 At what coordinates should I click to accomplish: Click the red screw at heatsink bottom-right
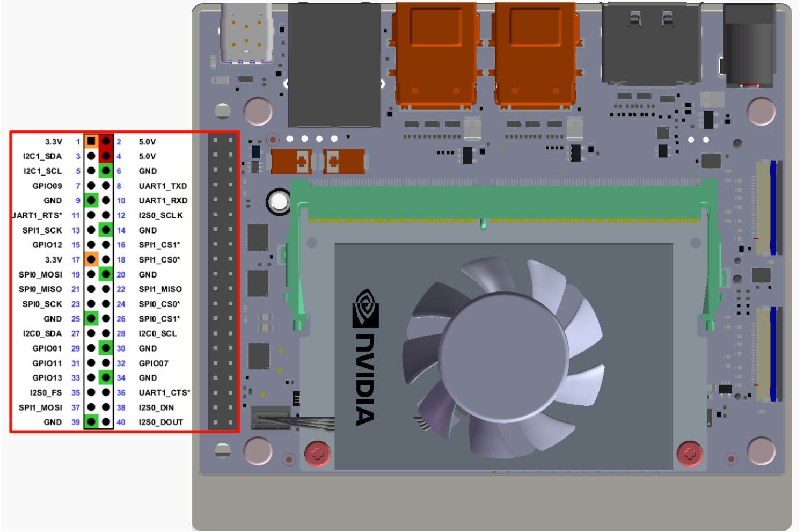point(690,454)
